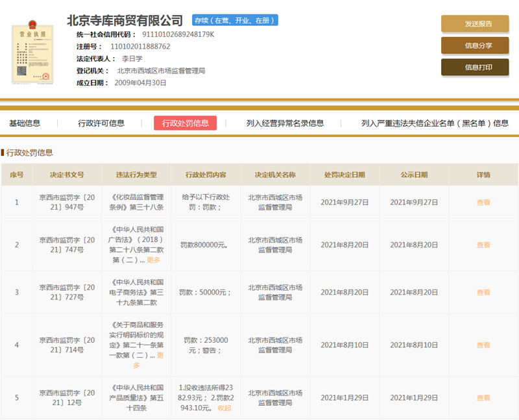519x420 pixels.
Task: Collapse 收起 in row 5 penalty content
Action: [x=224, y=408]
